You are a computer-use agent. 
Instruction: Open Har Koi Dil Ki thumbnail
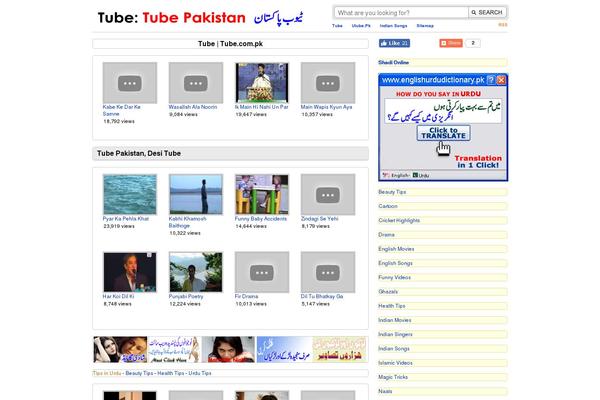pyautogui.click(x=130, y=272)
